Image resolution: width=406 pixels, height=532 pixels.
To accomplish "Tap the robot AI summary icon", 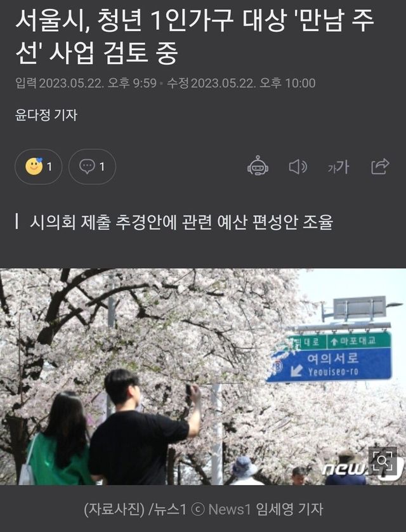I will tap(258, 166).
